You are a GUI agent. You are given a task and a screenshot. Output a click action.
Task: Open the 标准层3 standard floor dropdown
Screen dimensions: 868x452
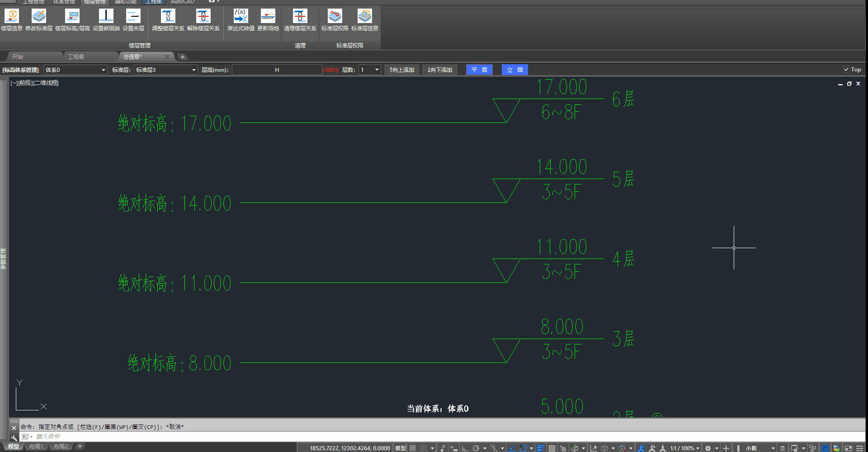point(193,70)
